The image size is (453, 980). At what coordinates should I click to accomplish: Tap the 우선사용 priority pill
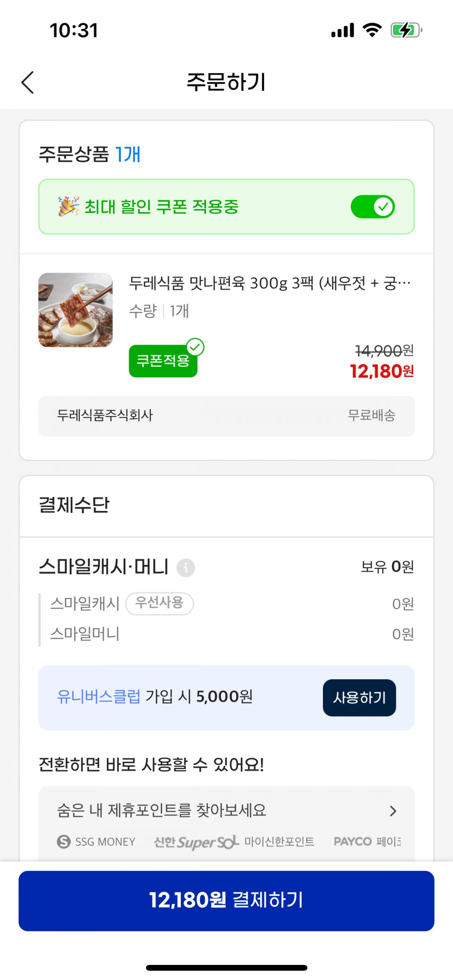point(159,603)
